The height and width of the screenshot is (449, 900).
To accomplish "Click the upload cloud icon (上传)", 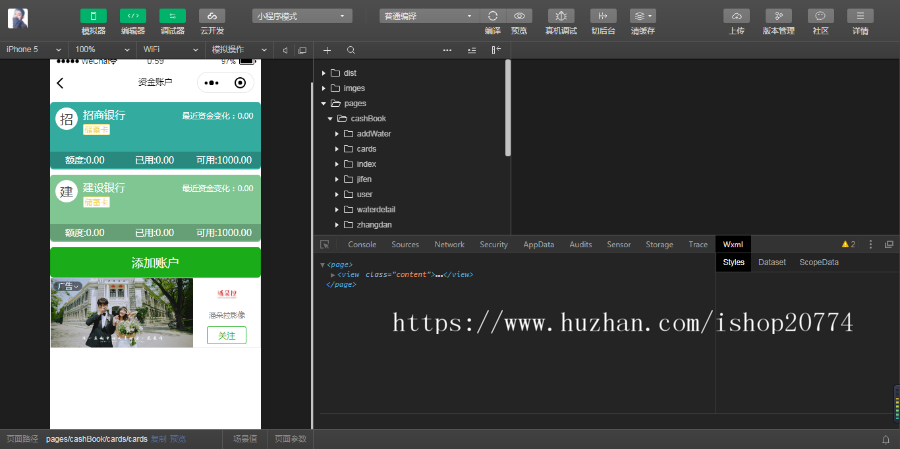I will pyautogui.click(x=736, y=16).
